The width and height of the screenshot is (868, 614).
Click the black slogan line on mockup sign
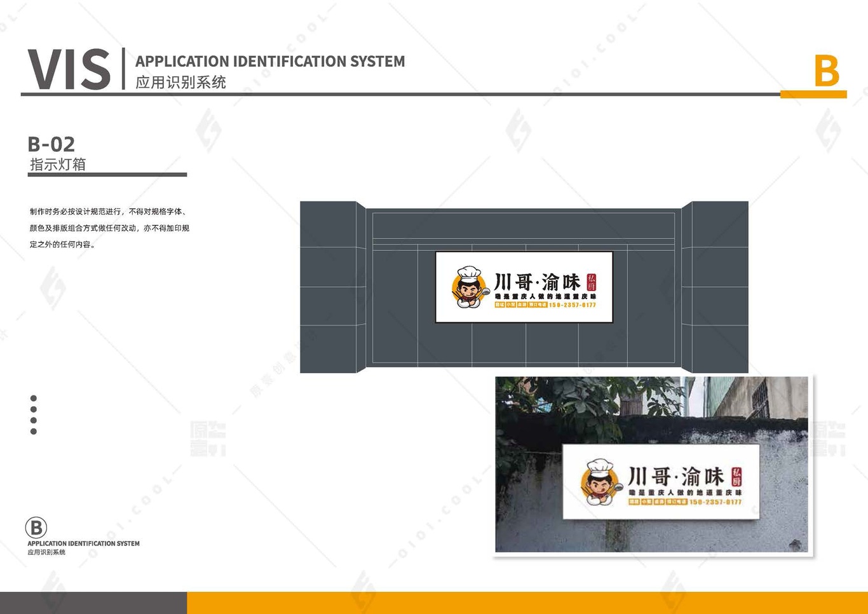click(545, 296)
